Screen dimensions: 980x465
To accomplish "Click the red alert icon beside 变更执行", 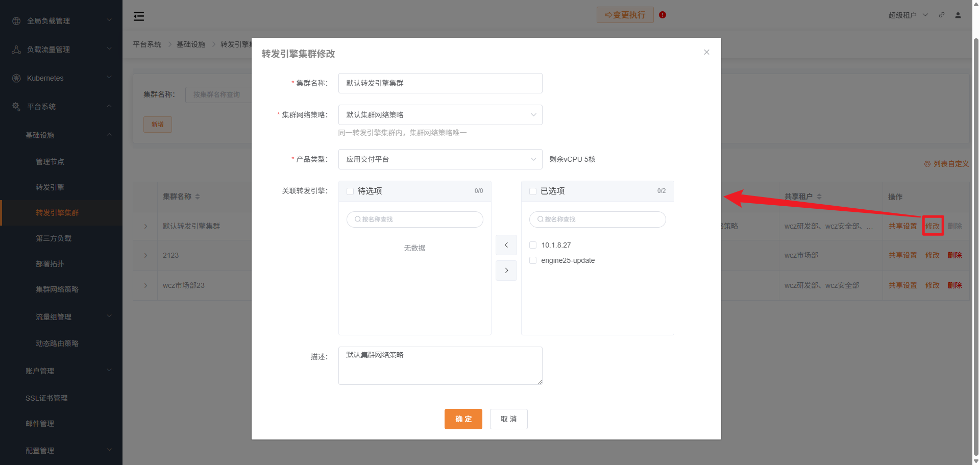I will (663, 15).
